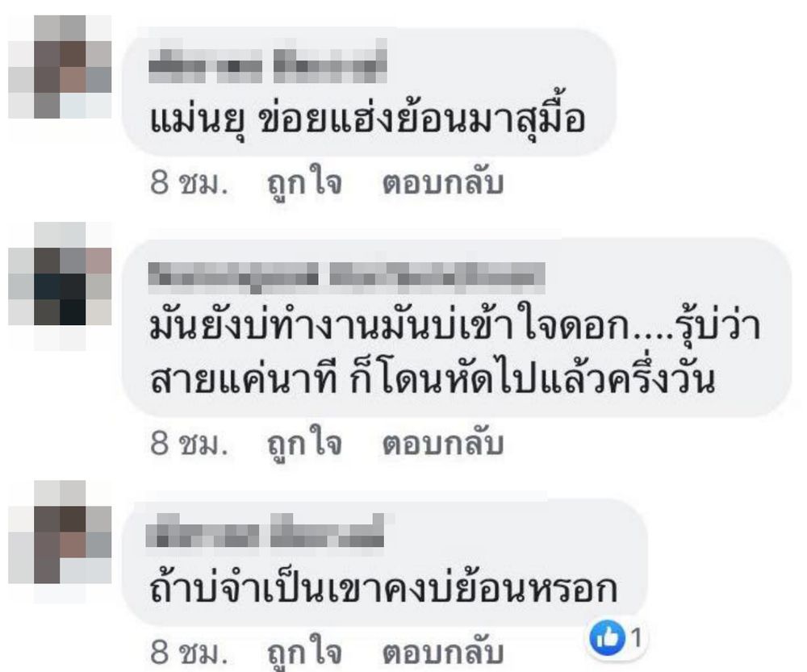
Task: Like the third comment with ถูกใจ
Action: coord(305,653)
